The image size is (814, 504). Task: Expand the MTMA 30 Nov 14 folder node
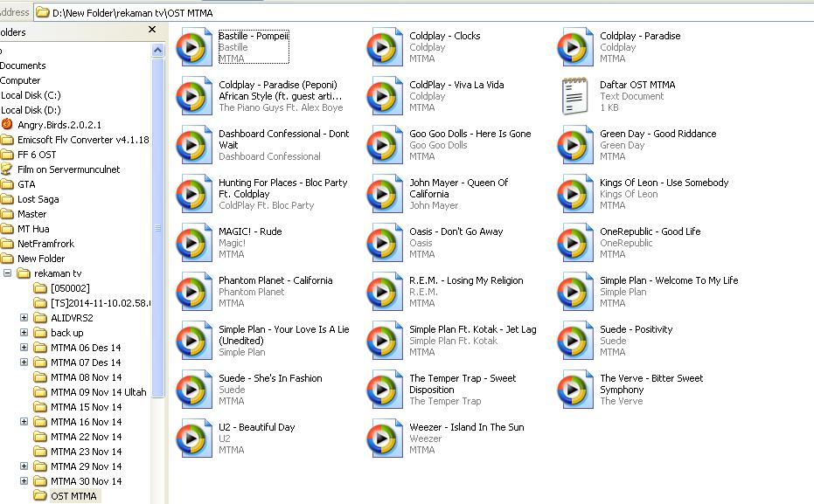click(24, 480)
